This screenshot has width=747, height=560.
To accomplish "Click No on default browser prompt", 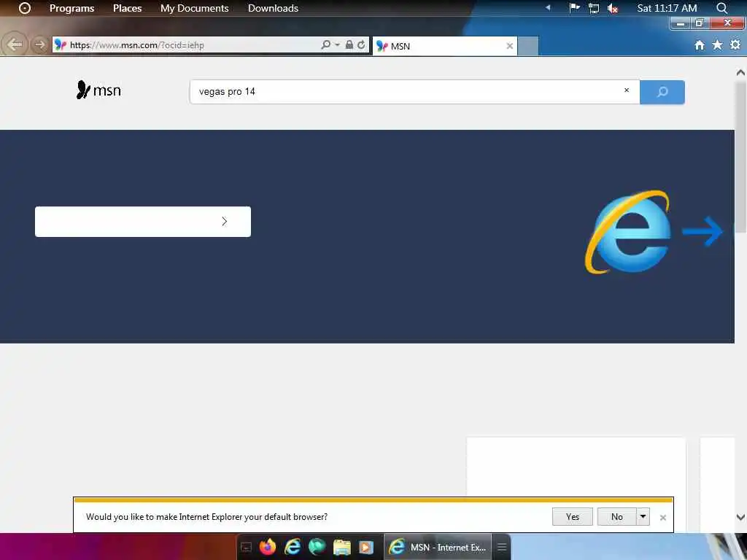I will (617, 517).
